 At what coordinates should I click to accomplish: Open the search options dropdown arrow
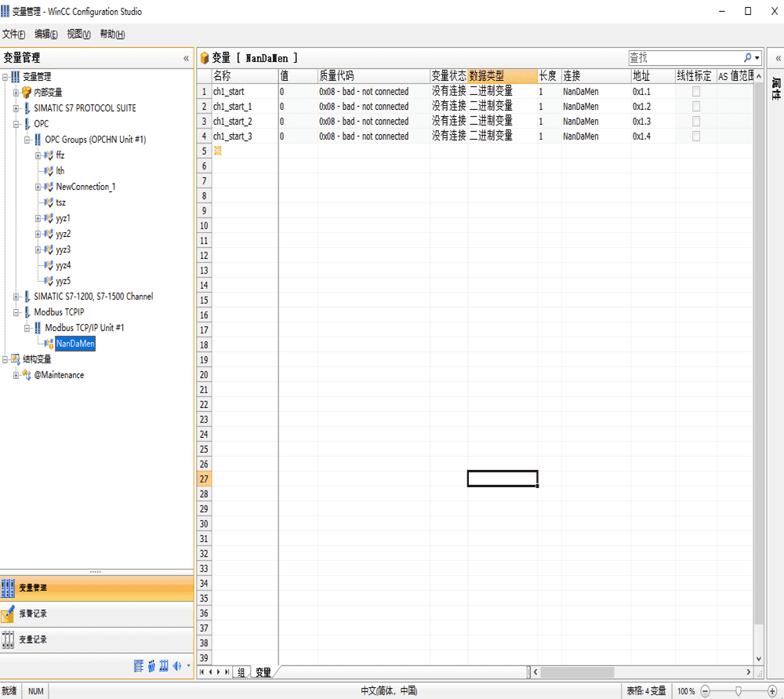(757, 58)
